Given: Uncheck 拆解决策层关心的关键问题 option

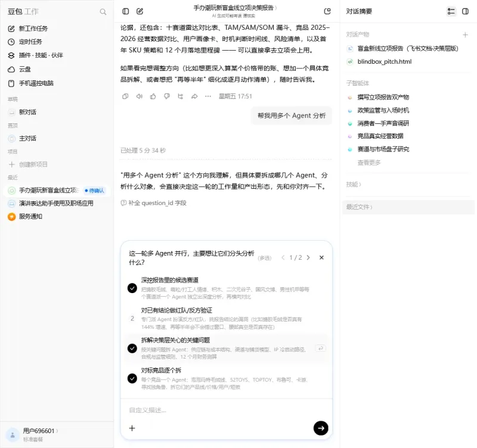Looking at the screenshot, I should (132, 349).
